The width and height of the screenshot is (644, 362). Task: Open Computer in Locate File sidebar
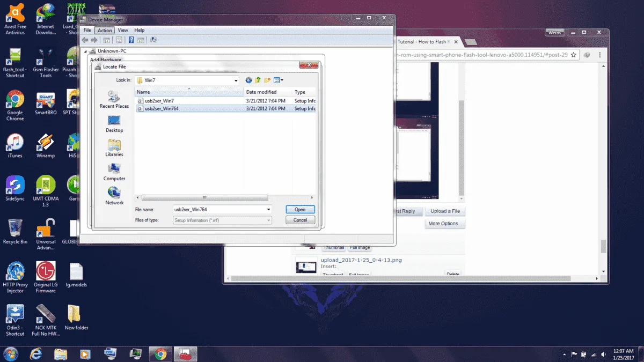point(114,172)
